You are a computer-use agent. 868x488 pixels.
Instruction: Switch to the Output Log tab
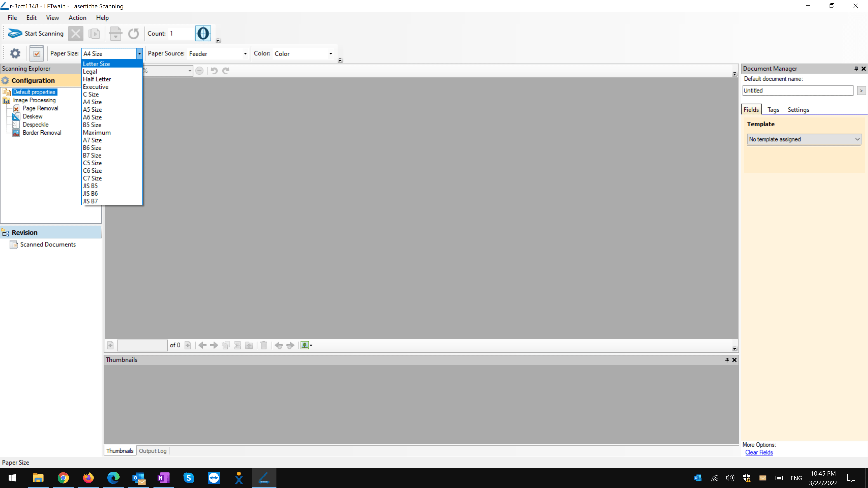point(153,451)
